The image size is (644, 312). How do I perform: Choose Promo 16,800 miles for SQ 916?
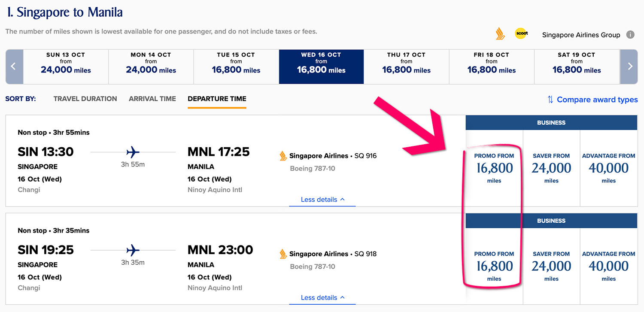pyautogui.click(x=494, y=168)
